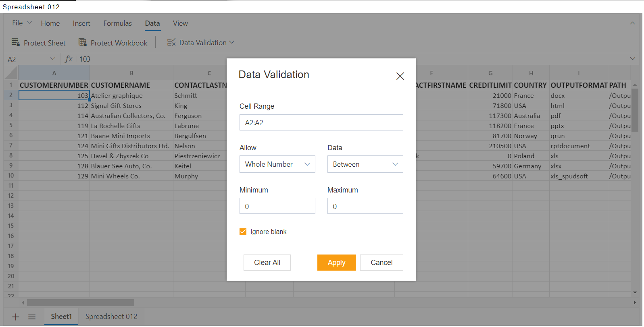Select column A header
The image size is (644, 327).
point(54,73)
